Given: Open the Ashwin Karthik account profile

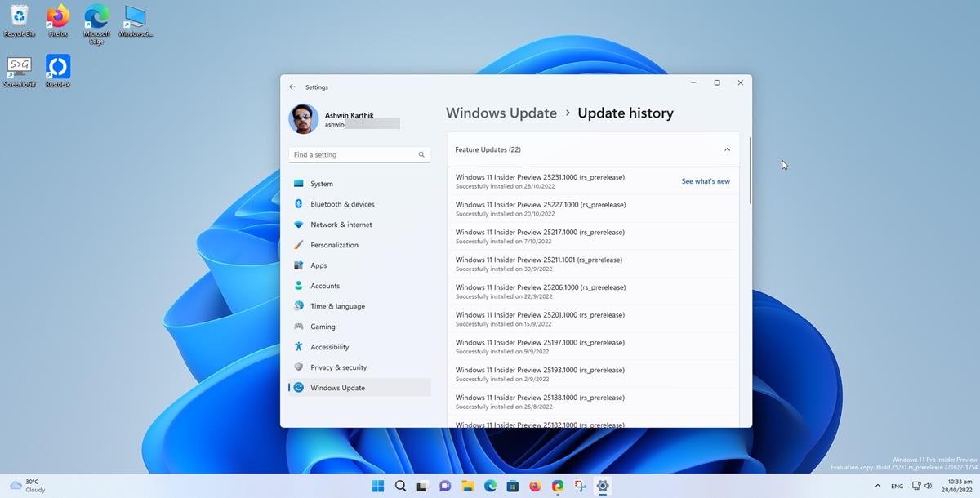Looking at the screenshot, I should [x=344, y=119].
